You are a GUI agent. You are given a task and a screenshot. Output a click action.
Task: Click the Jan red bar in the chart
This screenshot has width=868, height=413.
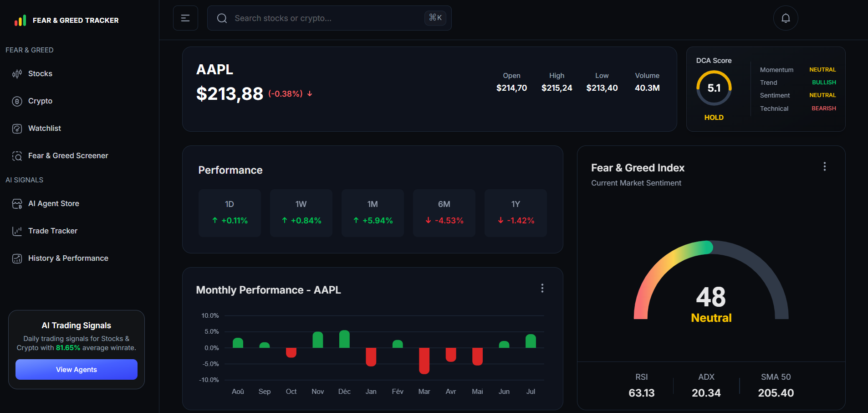coord(371,357)
